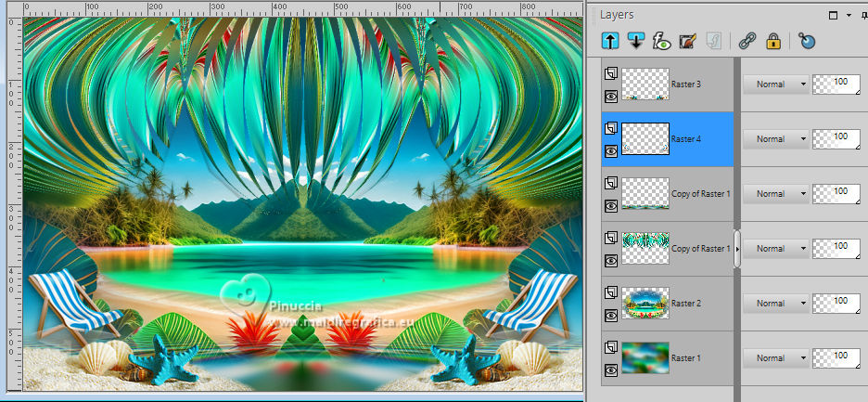868x402 pixels.
Task: Toggle eye of Copy of Raster 1 above Raster 2
Action: click(x=610, y=261)
